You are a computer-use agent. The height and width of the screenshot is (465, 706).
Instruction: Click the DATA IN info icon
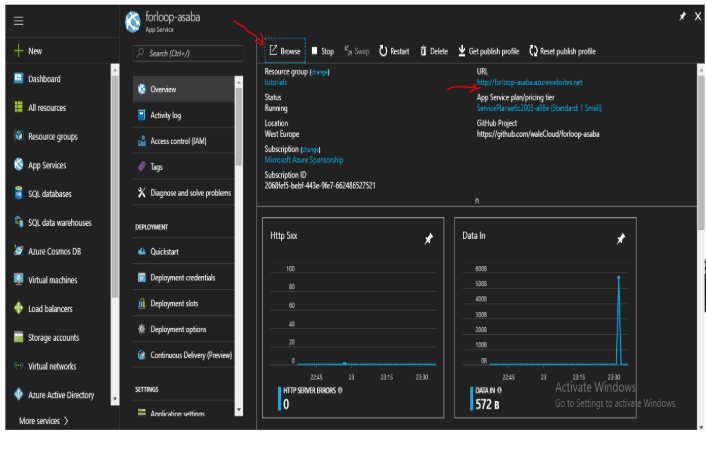499,390
